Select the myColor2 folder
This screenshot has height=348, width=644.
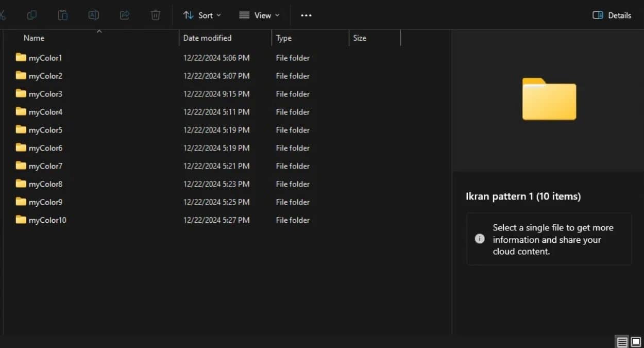[x=39, y=76]
